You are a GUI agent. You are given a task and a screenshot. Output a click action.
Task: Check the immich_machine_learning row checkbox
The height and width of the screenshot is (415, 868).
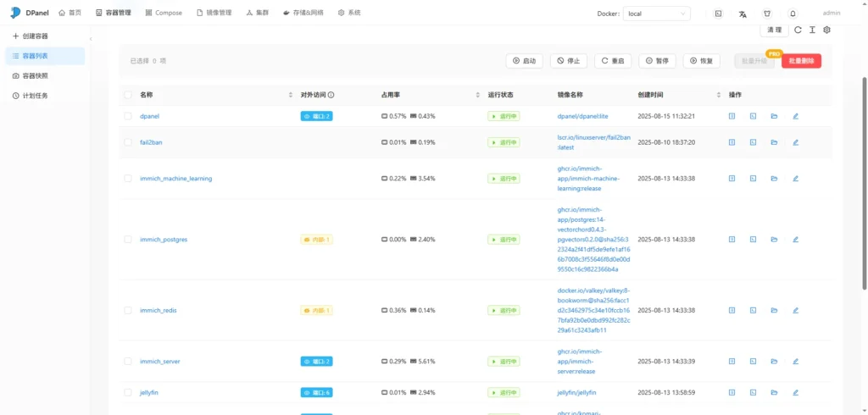click(x=128, y=179)
